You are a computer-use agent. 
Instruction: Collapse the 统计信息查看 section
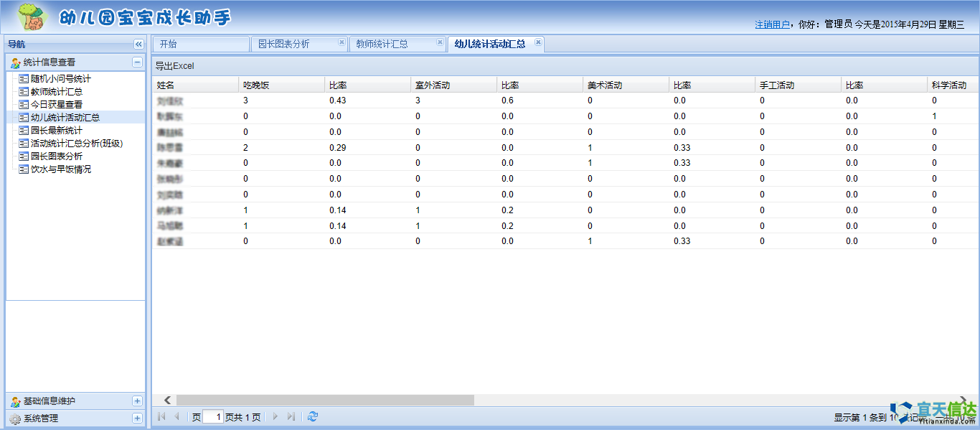(137, 62)
